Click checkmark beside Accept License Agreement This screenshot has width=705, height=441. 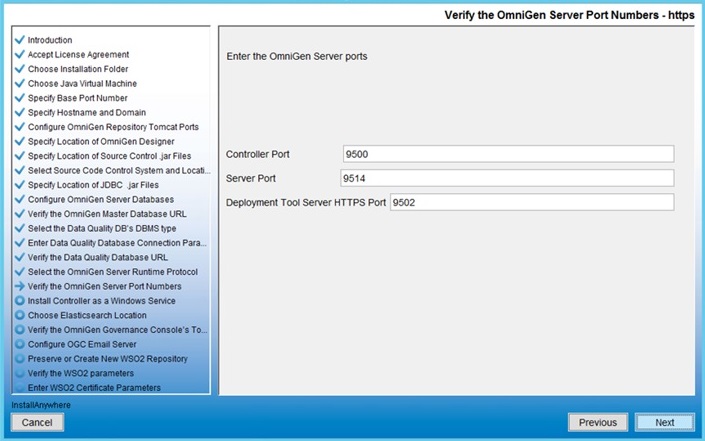point(20,54)
